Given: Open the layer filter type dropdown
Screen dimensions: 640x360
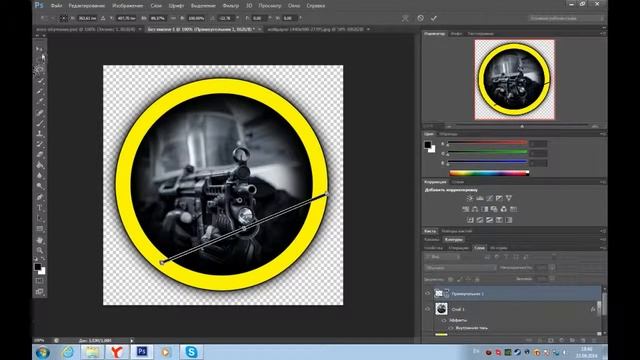Looking at the screenshot, I should 442,257.
